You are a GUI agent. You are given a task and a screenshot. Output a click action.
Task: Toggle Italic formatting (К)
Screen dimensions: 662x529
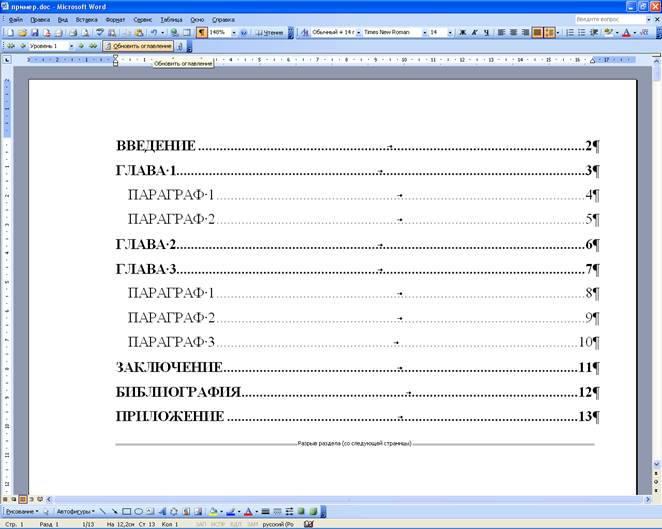(x=474, y=32)
